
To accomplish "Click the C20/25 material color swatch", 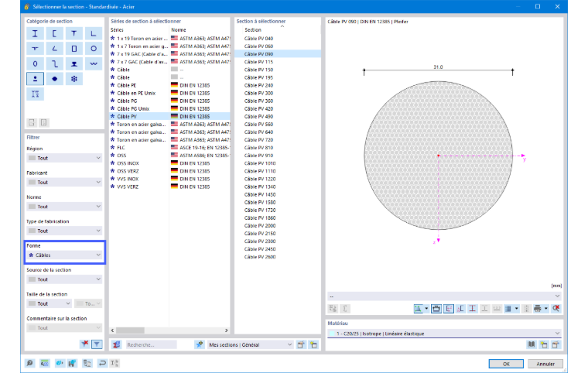I will pyautogui.click(x=332, y=334).
